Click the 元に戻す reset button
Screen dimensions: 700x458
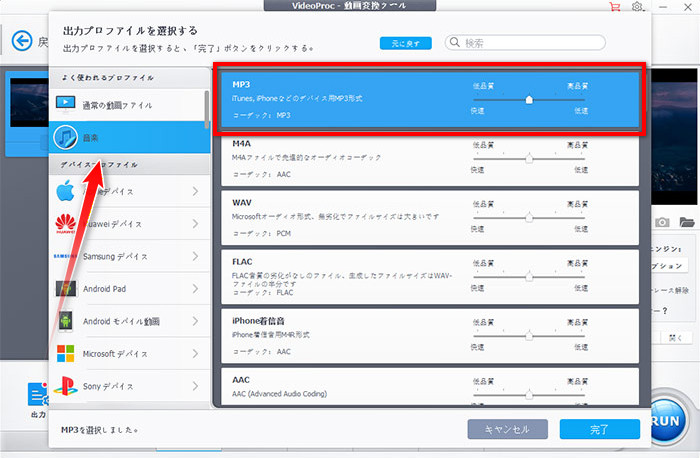(x=406, y=43)
